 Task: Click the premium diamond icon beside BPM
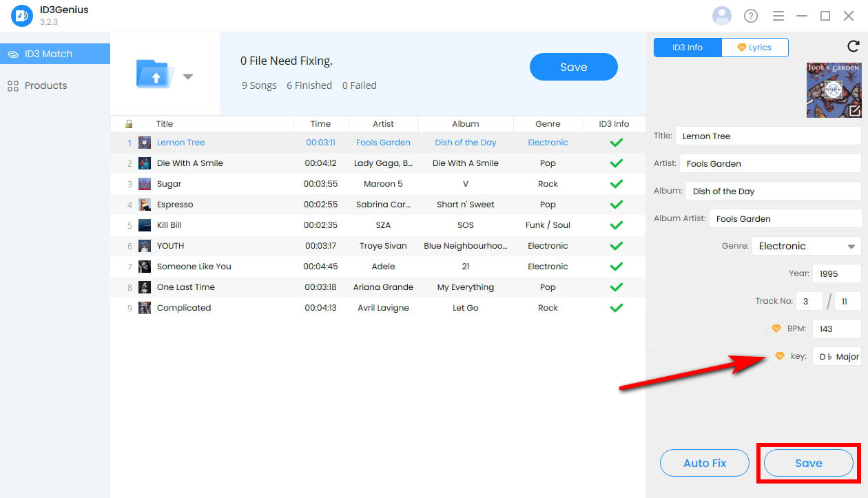776,329
